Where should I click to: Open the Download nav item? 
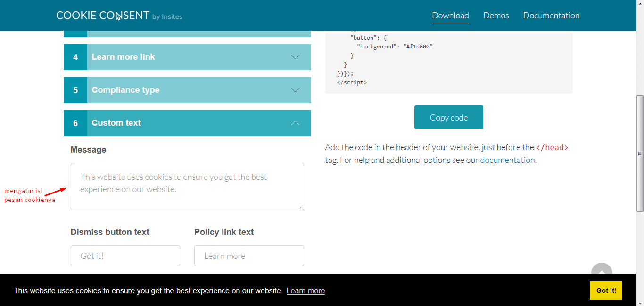450,16
